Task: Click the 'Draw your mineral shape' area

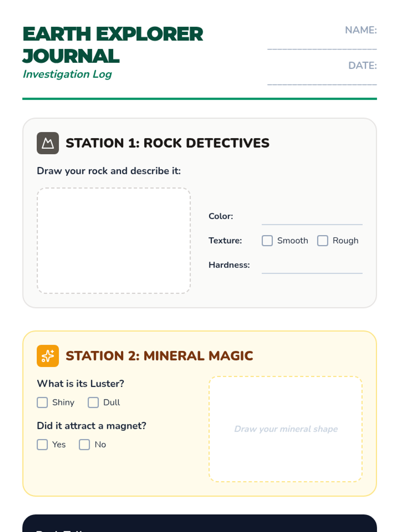Action: [x=286, y=429]
